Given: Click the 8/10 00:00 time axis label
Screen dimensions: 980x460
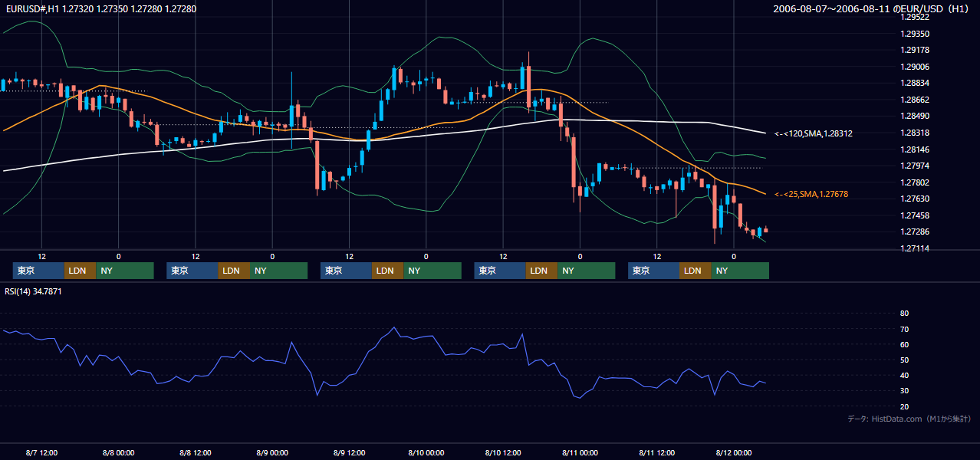Looking at the screenshot, I should point(426,453).
